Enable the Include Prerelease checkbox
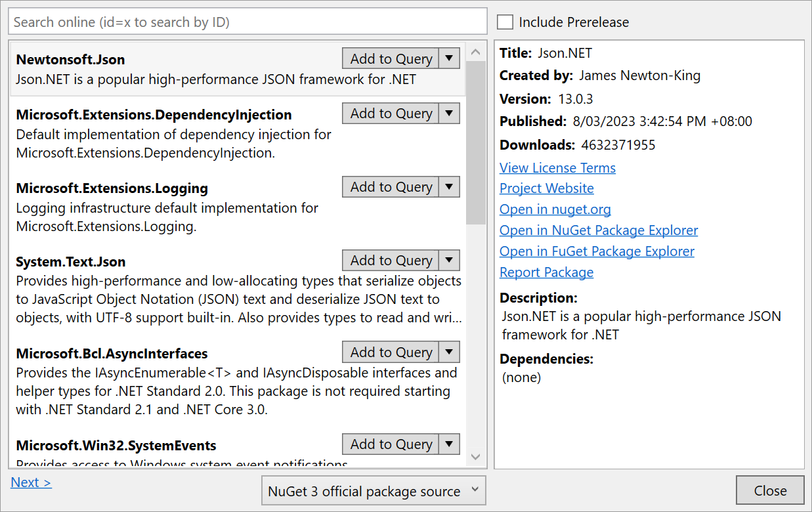 (x=505, y=22)
